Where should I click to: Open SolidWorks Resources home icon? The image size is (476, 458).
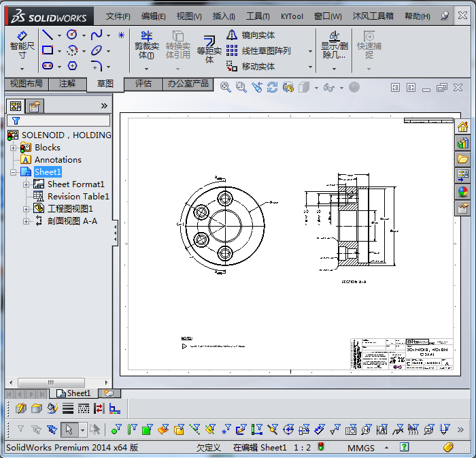(x=463, y=127)
